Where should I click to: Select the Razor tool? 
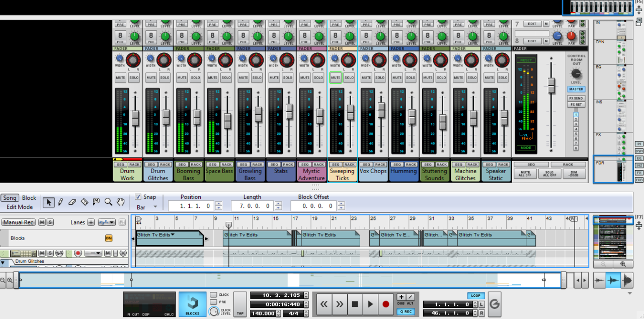click(x=85, y=202)
